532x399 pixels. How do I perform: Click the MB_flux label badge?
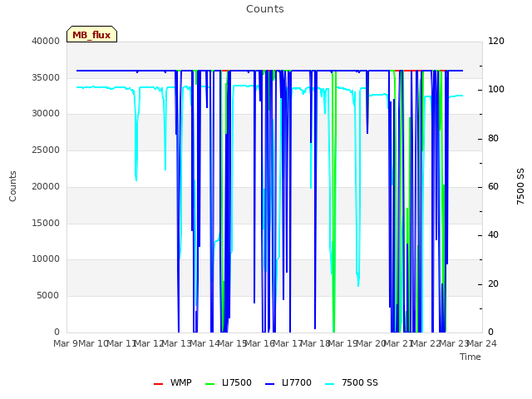[91, 34]
